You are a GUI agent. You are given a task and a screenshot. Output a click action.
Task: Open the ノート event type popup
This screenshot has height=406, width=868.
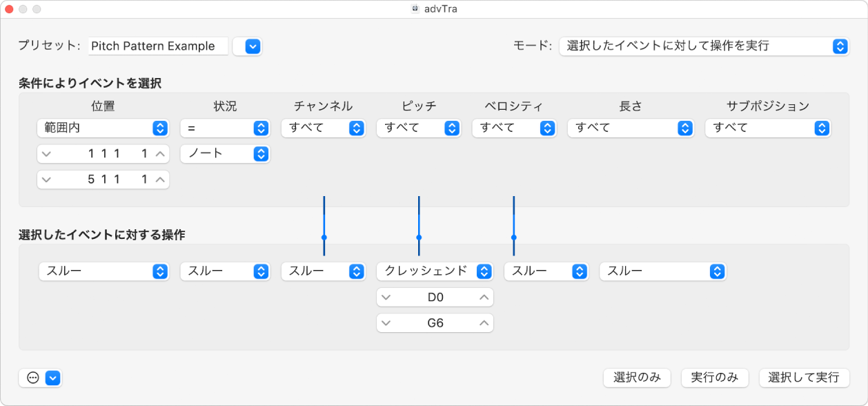point(225,153)
